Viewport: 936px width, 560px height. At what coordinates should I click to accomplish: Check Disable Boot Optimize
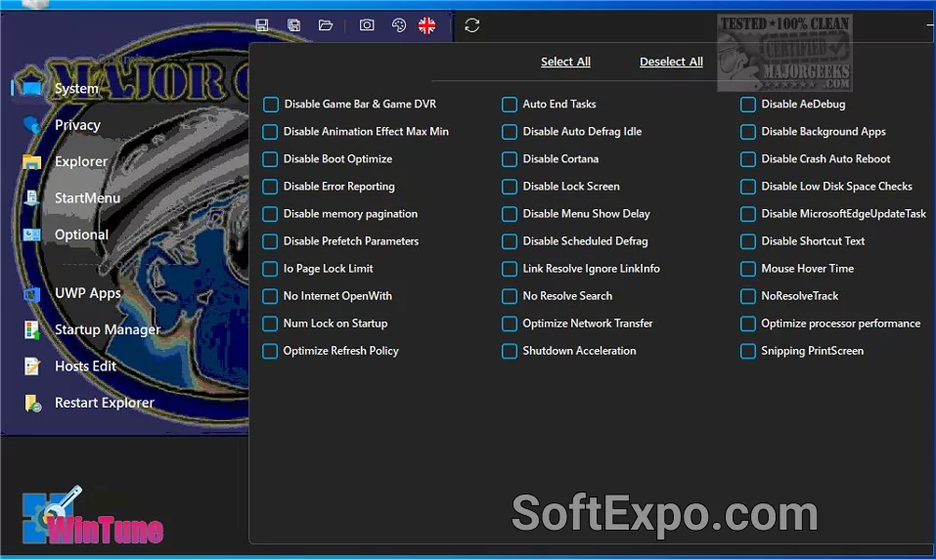(270, 159)
